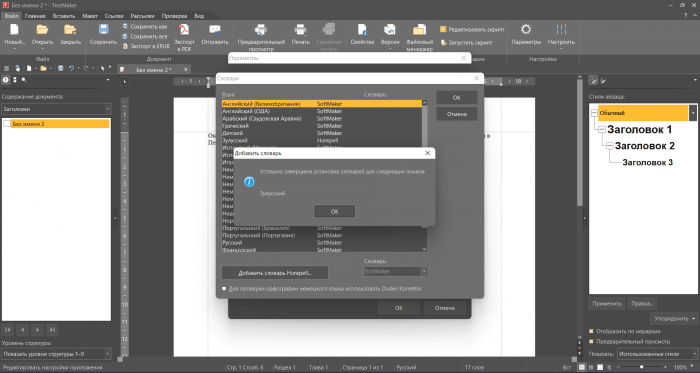Screen dimensions: 700x373
Task: Click OK in the Параметры dialog
Action: 398,307
